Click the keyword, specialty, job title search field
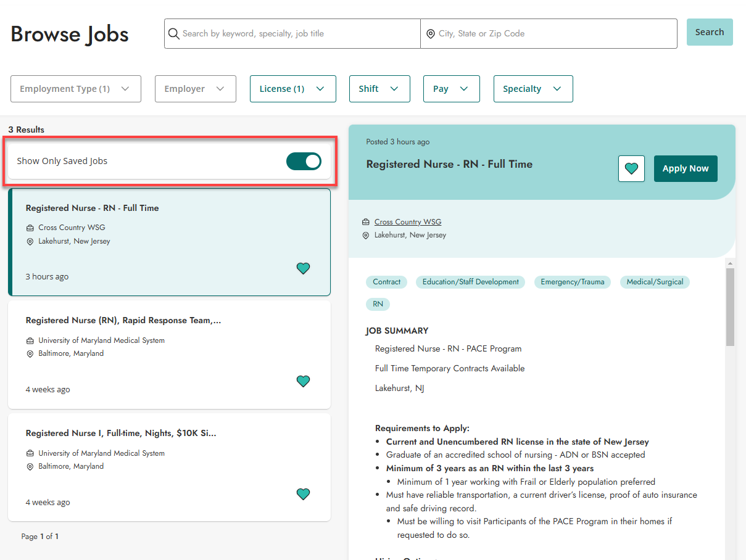Viewport: 746px width, 560px height. (x=292, y=33)
